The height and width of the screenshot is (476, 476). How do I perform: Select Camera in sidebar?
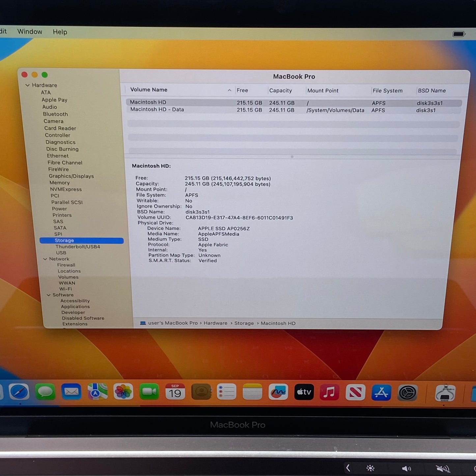click(x=53, y=121)
